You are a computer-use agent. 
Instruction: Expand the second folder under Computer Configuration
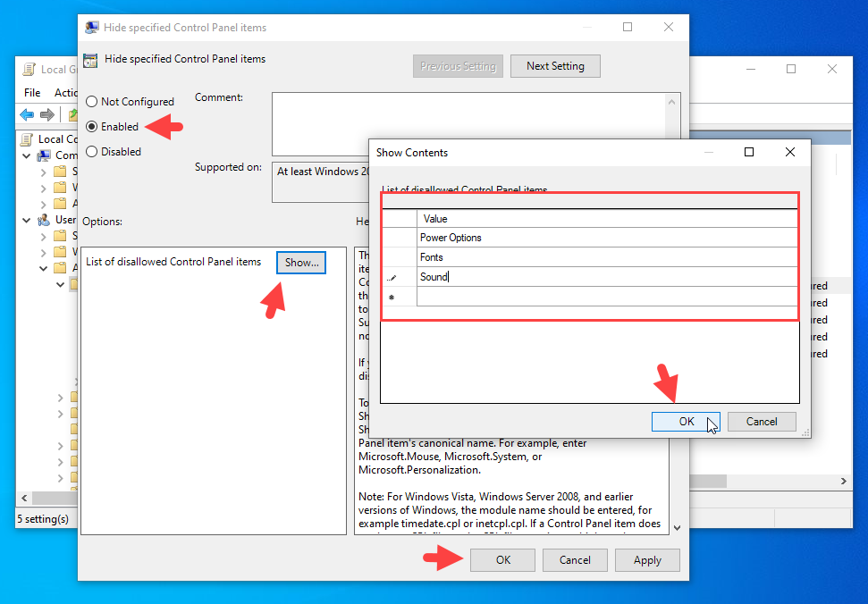click(x=43, y=188)
